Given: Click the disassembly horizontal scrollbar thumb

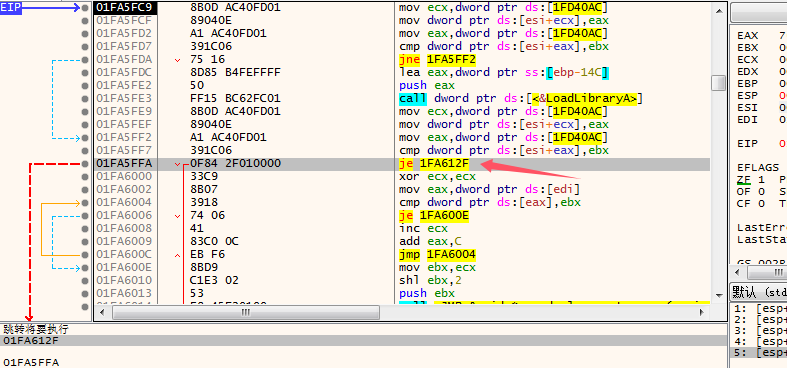Looking at the screenshot, I should (x=245, y=312).
